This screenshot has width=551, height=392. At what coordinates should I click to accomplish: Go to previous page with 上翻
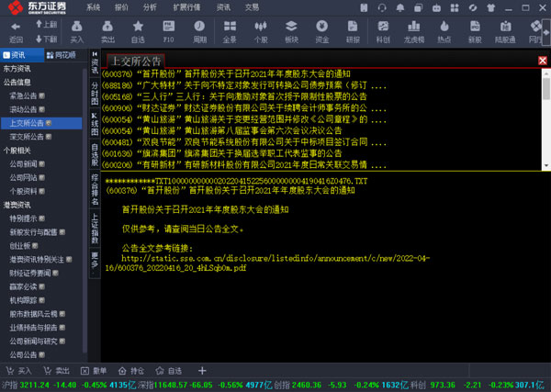click(x=47, y=24)
